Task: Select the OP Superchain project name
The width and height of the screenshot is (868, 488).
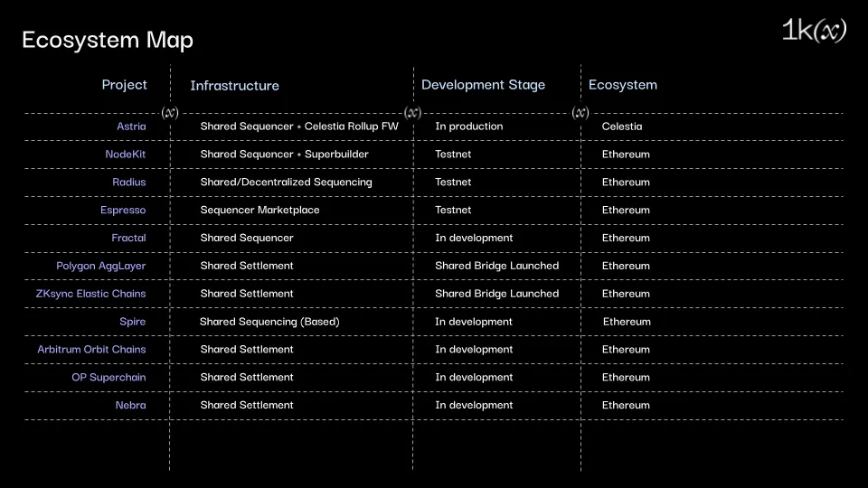Action: pos(108,378)
